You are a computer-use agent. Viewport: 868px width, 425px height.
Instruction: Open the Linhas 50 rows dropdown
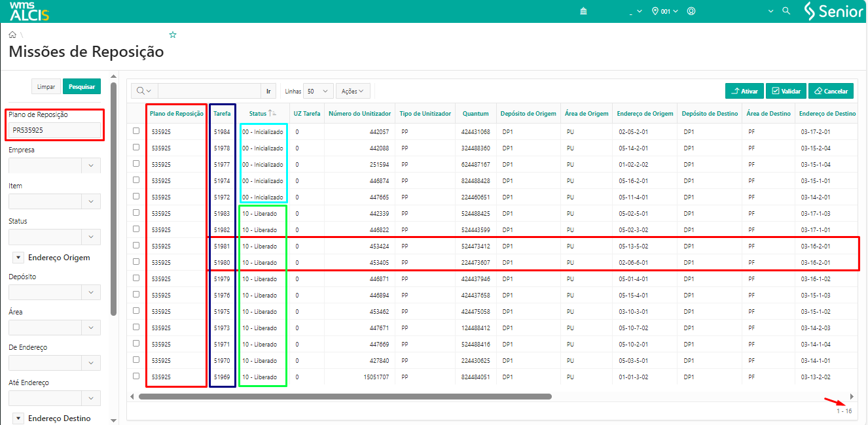[x=318, y=91]
